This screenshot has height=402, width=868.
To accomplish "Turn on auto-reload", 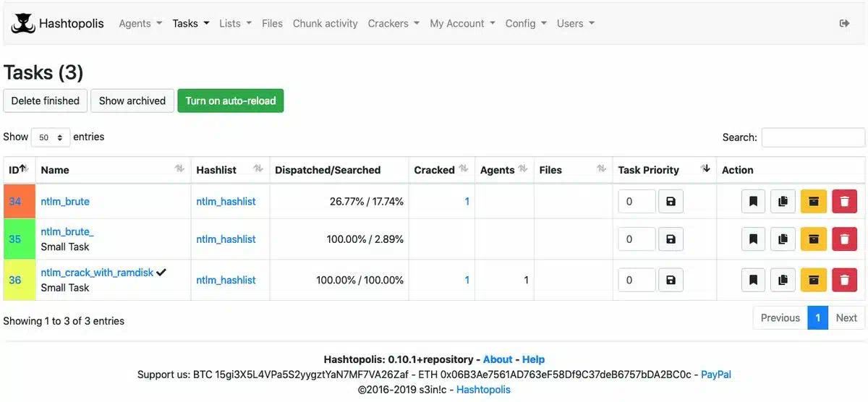I will click(x=231, y=100).
